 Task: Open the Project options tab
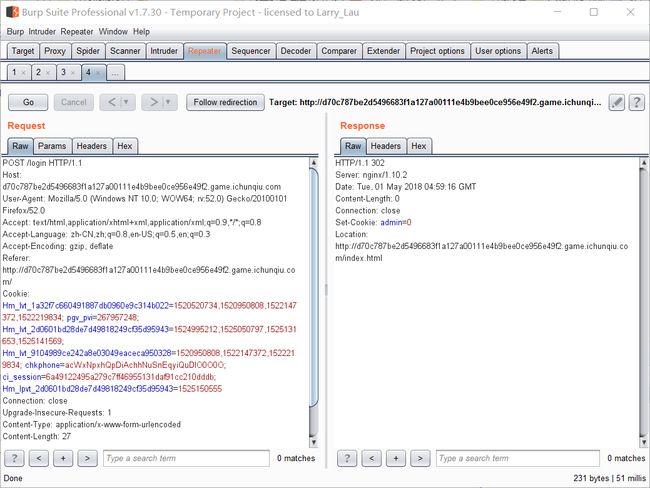(437, 51)
